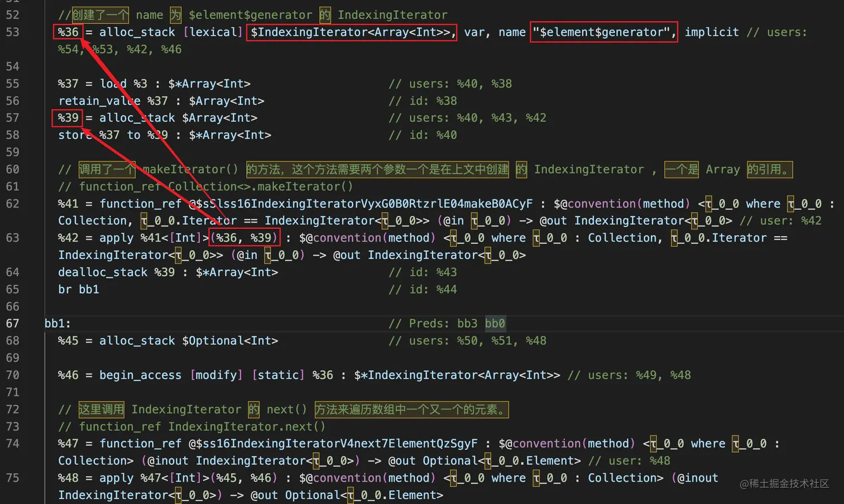Click line number 53 in the gutter
This screenshot has height=504, width=844.
click(13, 32)
